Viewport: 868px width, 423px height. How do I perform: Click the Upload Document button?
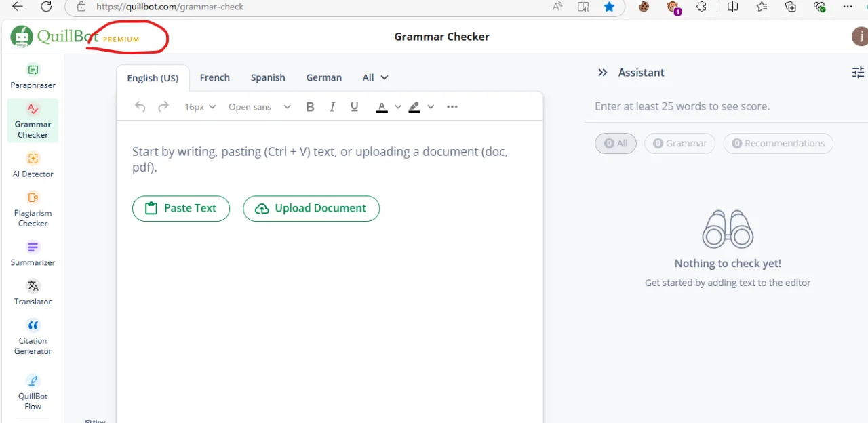311,208
